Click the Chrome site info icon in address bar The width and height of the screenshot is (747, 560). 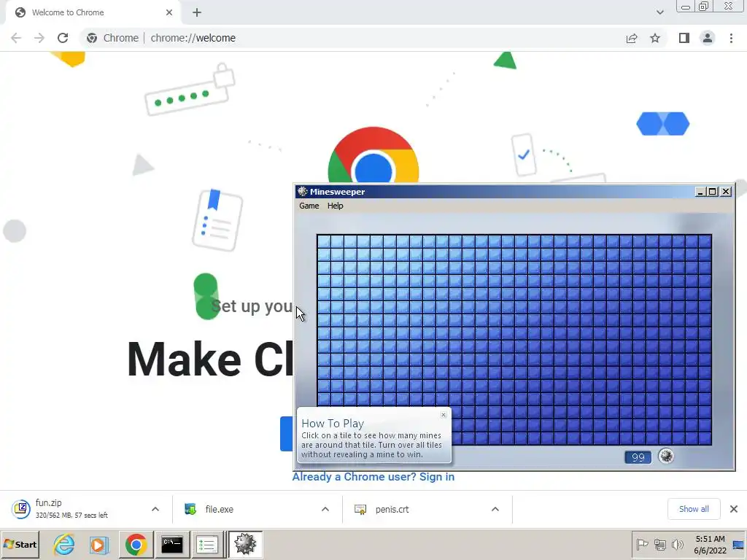[x=92, y=38]
